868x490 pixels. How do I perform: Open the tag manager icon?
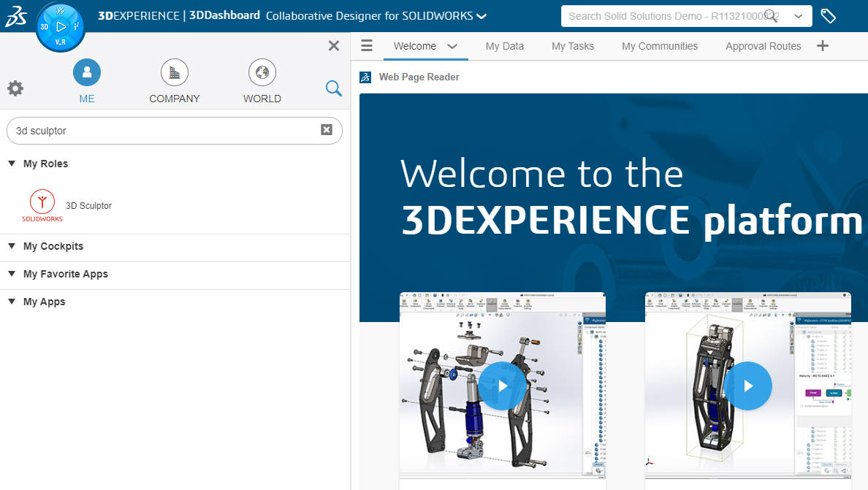tap(828, 15)
